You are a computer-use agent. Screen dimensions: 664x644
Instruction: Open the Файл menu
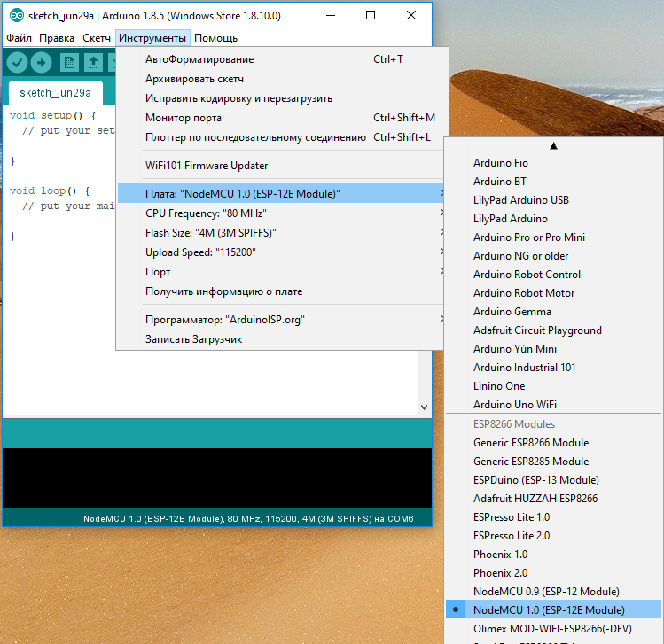[19, 38]
